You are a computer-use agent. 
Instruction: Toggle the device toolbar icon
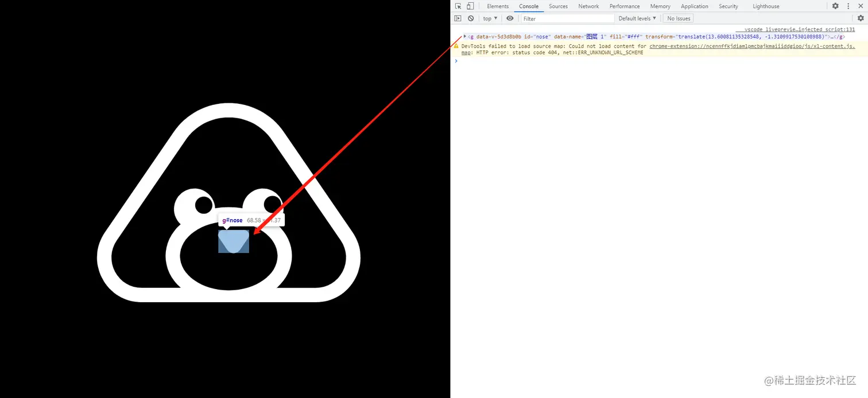point(470,6)
